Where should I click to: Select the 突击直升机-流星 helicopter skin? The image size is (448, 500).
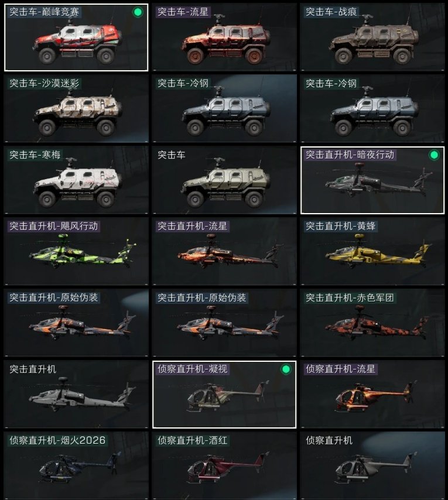[x=224, y=252]
